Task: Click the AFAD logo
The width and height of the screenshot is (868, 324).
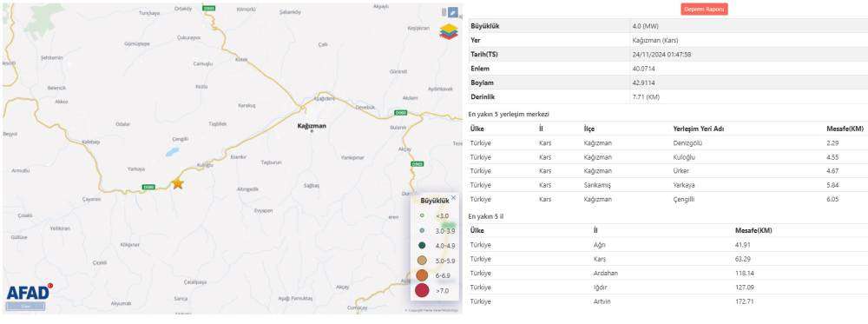Action: click(30, 292)
